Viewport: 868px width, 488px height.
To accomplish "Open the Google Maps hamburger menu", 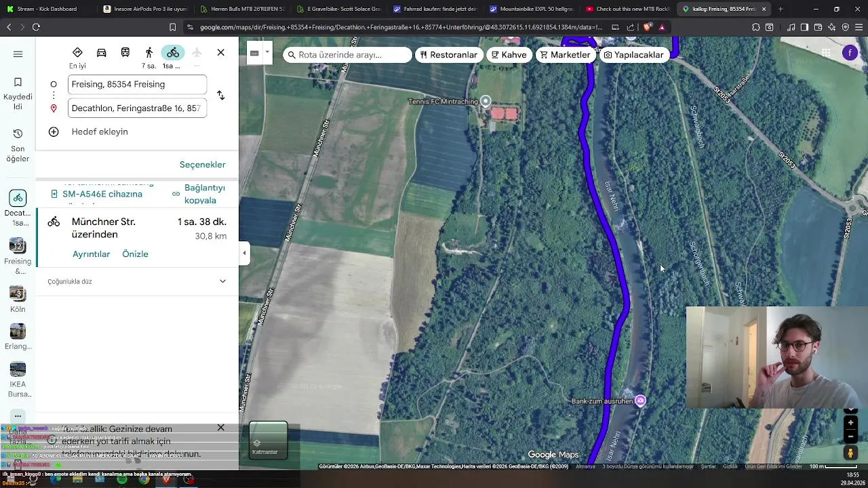I will pyautogui.click(x=18, y=54).
